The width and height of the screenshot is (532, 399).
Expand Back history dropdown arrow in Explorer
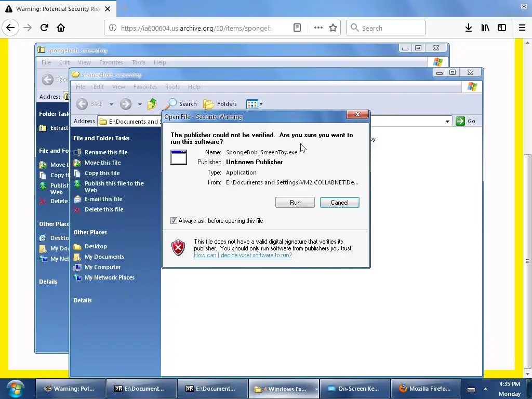tap(111, 104)
